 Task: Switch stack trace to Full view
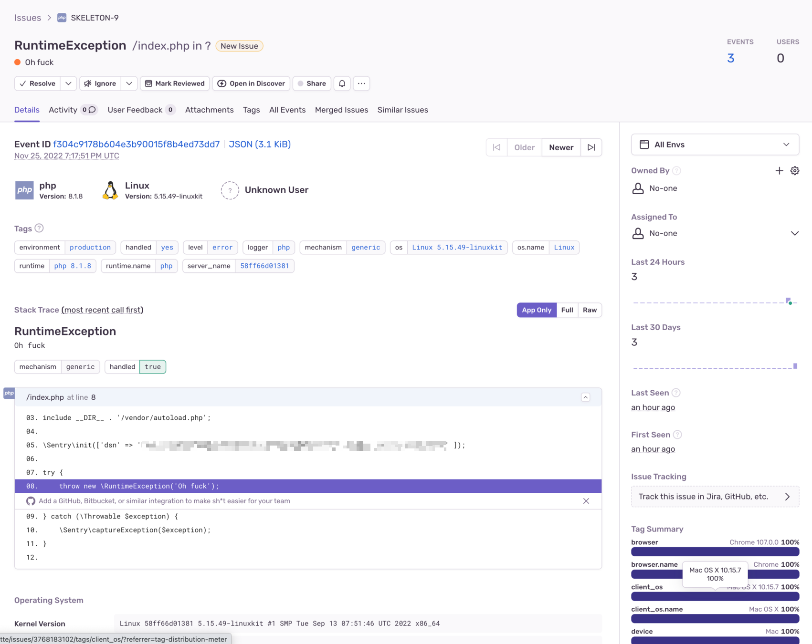pos(567,310)
